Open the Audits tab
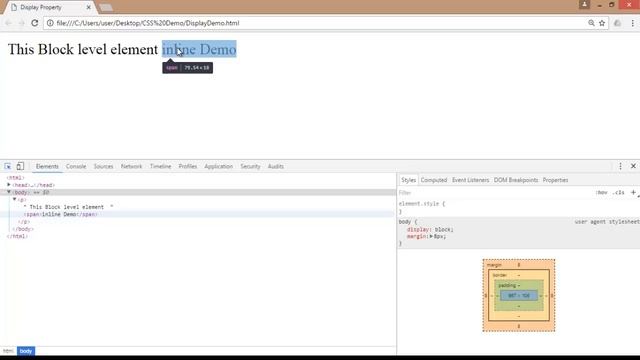Viewport: 640px width, 360px height. 276,167
